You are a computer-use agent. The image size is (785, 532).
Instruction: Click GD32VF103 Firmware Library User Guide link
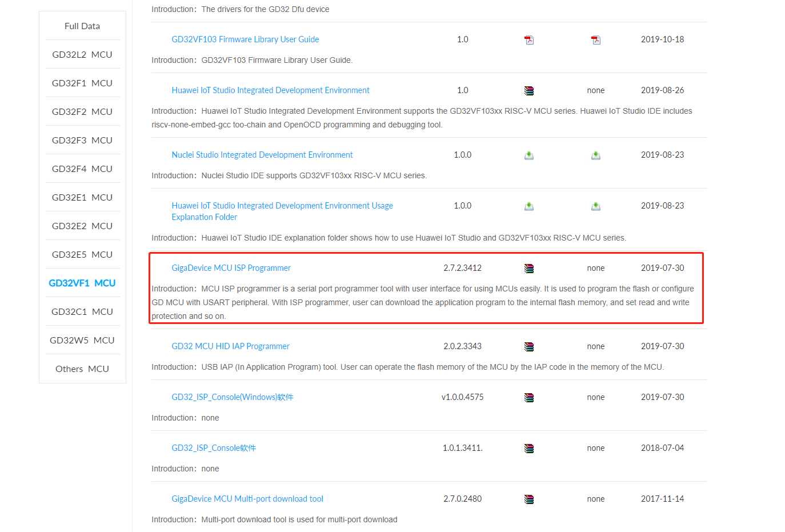point(245,39)
